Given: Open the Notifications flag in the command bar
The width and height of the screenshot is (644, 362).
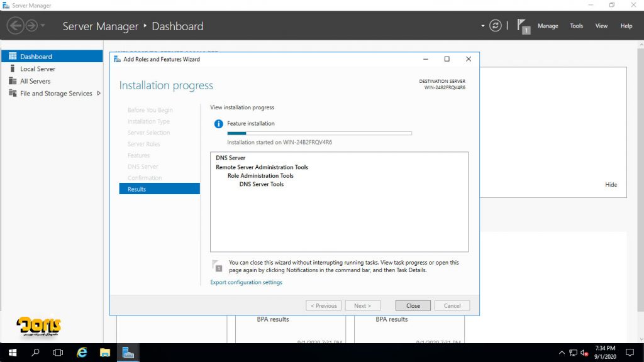Looking at the screenshot, I should click(523, 26).
